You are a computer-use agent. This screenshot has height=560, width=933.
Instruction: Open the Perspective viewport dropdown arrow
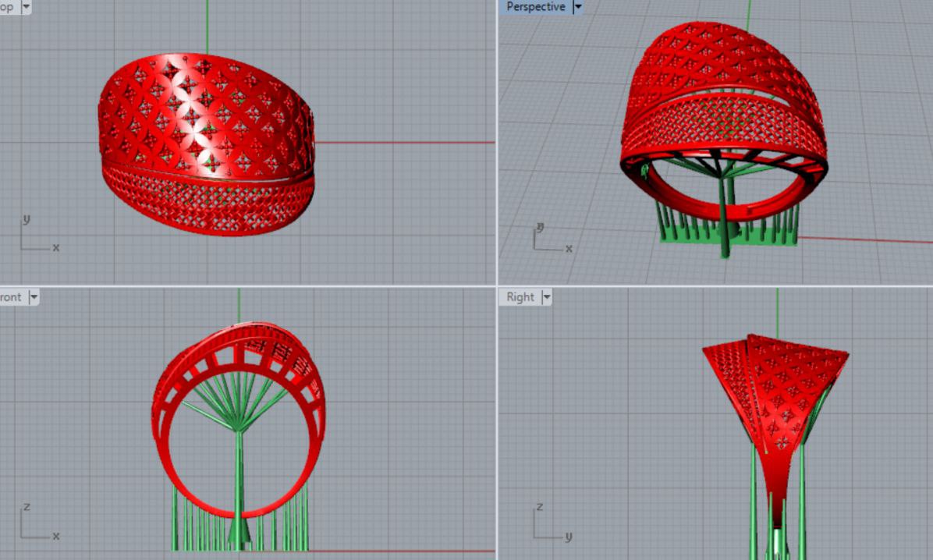577,7
